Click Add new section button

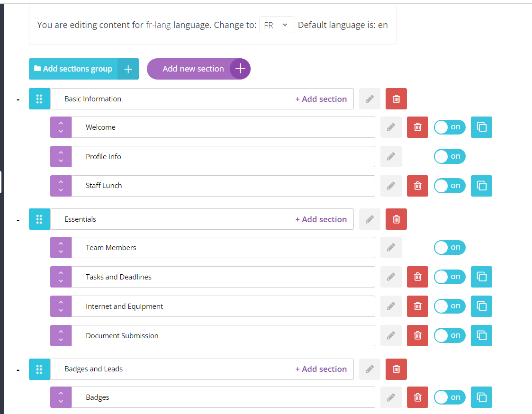(198, 69)
